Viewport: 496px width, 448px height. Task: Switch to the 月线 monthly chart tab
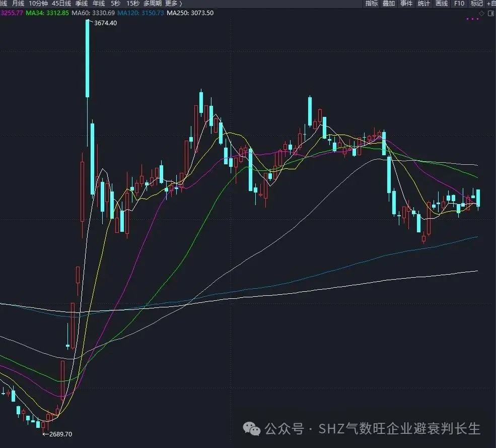18,4
